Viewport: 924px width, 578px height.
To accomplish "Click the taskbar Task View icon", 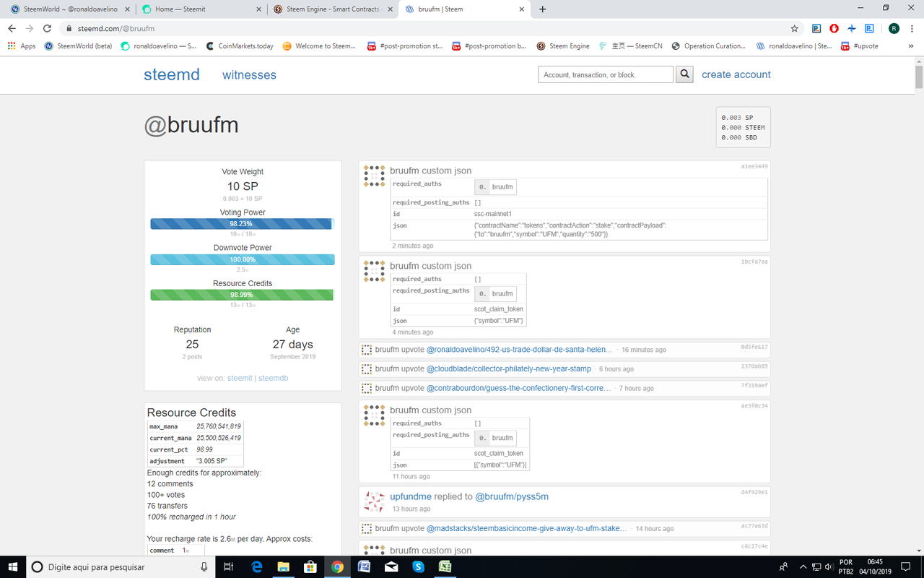I will 229,567.
